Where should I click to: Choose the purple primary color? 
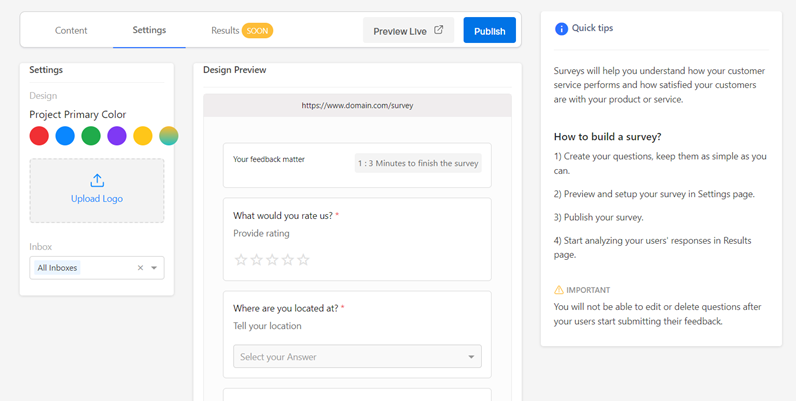pos(117,136)
